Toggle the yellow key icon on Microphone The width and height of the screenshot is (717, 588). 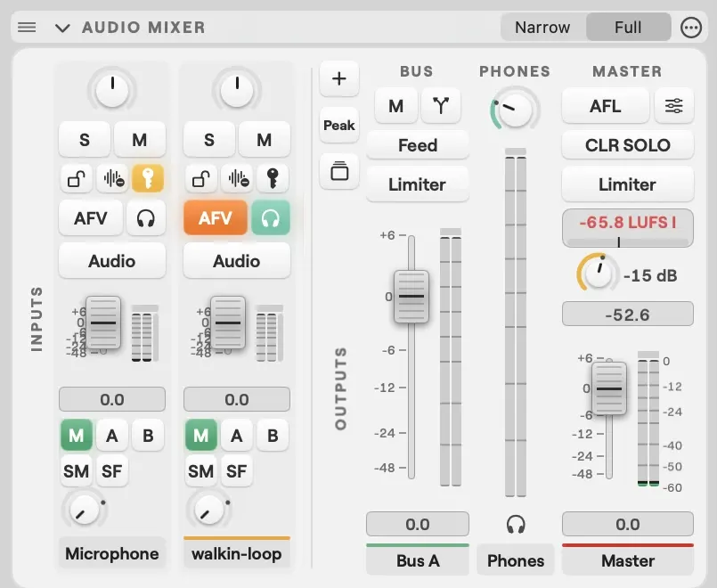pyautogui.click(x=148, y=178)
